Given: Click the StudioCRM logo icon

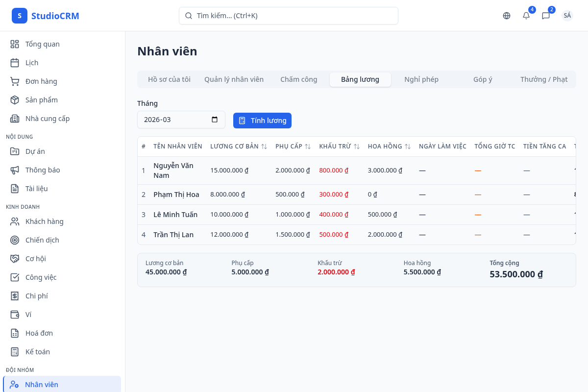Looking at the screenshot, I should coord(20,16).
